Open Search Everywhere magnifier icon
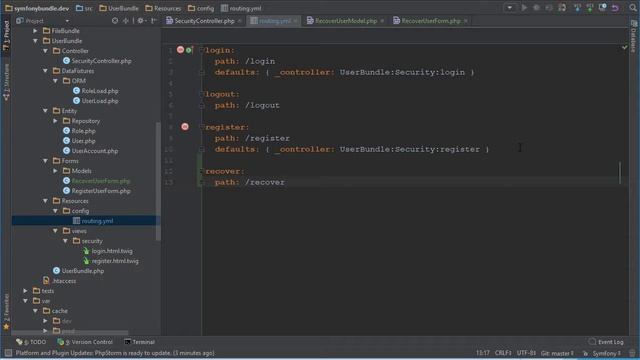 633,7
